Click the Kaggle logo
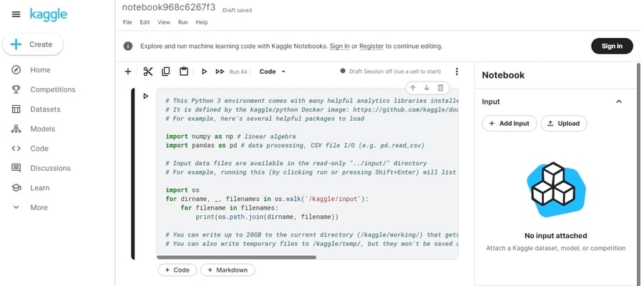 [49, 15]
